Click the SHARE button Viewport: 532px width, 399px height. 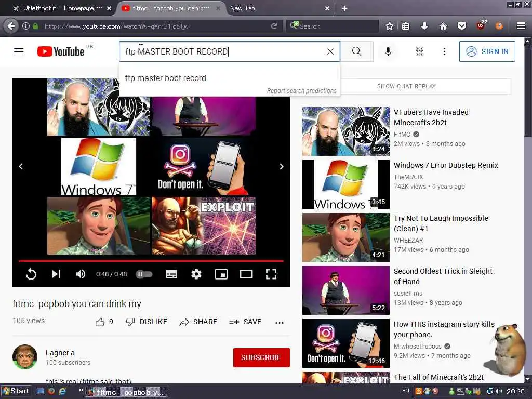198,322
